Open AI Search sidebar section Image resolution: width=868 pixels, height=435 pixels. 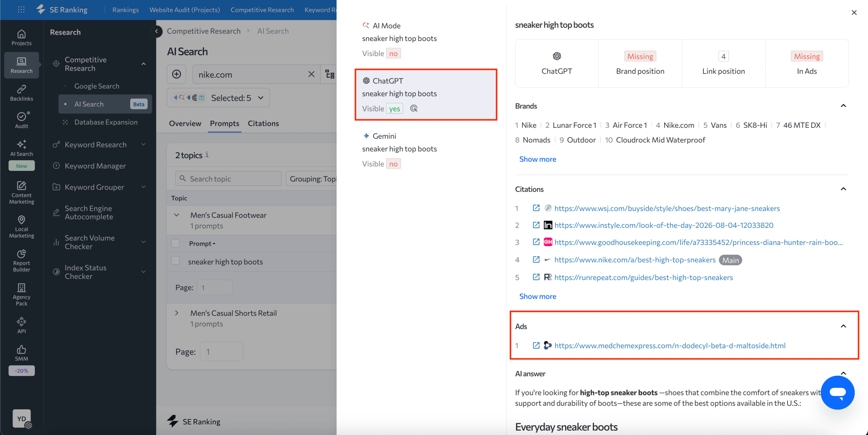(x=21, y=148)
